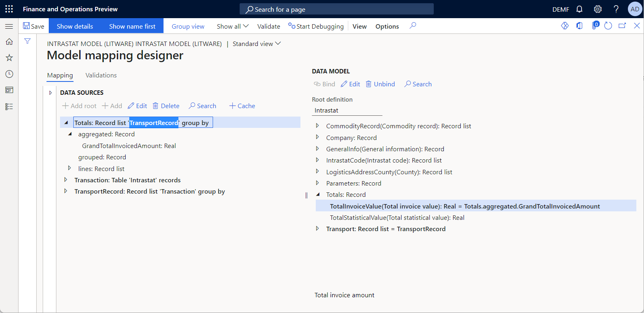Close the Model mapping designer page
Image resolution: width=644 pixels, height=313 pixels.
coord(637,26)
